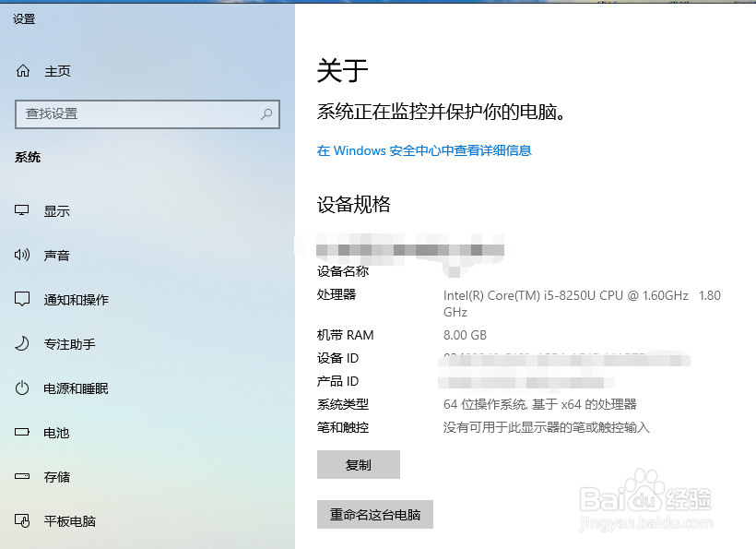Click the 设备规格 section heading
This screenshot has height=549, width=756.
(353, 205)
